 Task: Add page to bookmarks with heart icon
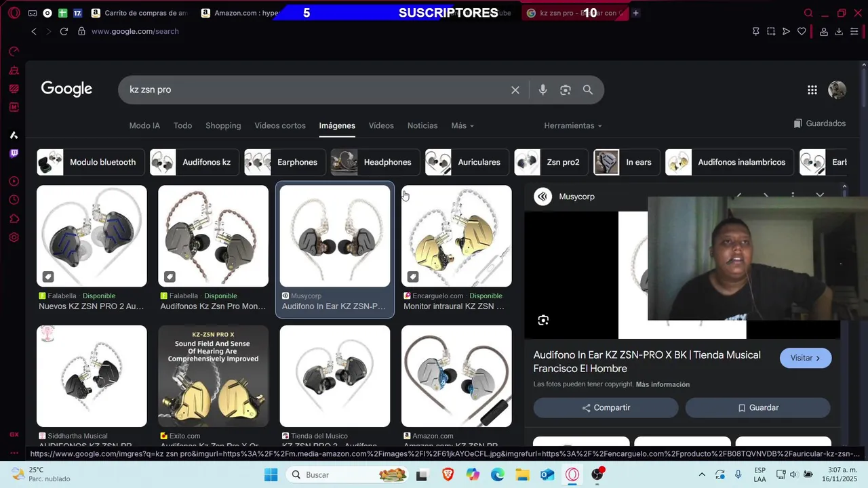802,31
